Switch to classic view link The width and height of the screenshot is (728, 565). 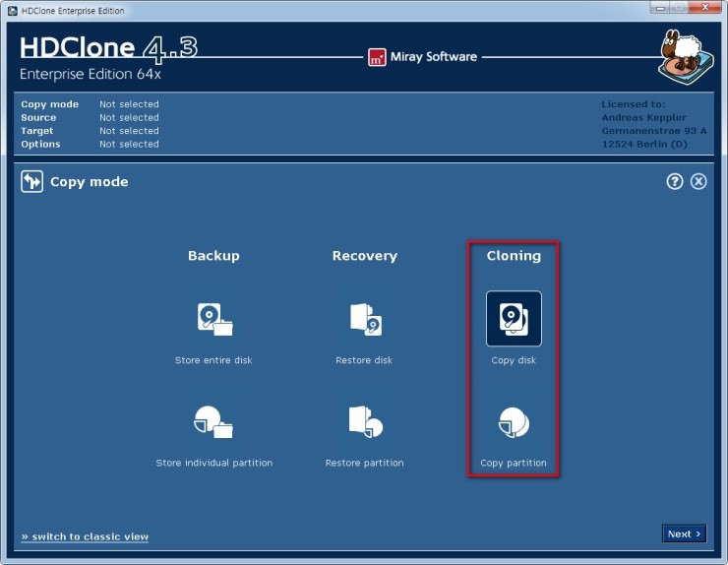(x=85, y=536)
